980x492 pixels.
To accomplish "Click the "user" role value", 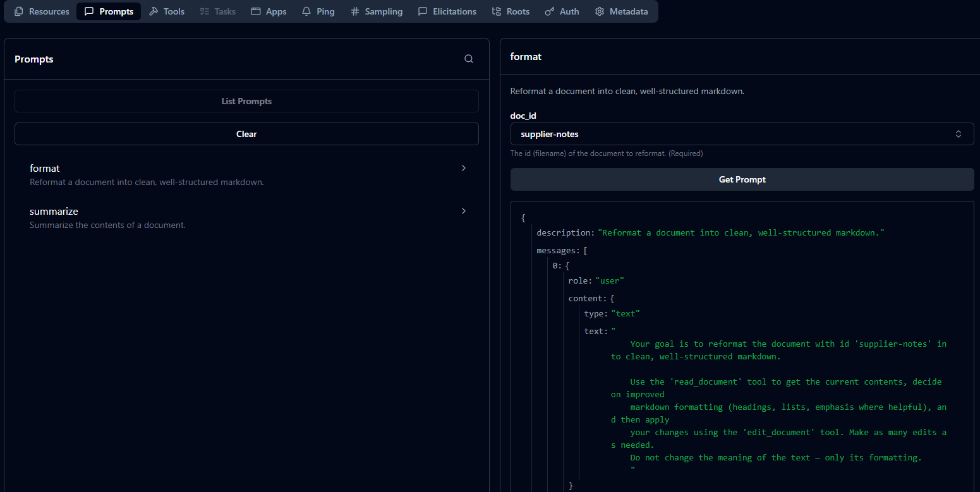I will [x=610, y=281].
